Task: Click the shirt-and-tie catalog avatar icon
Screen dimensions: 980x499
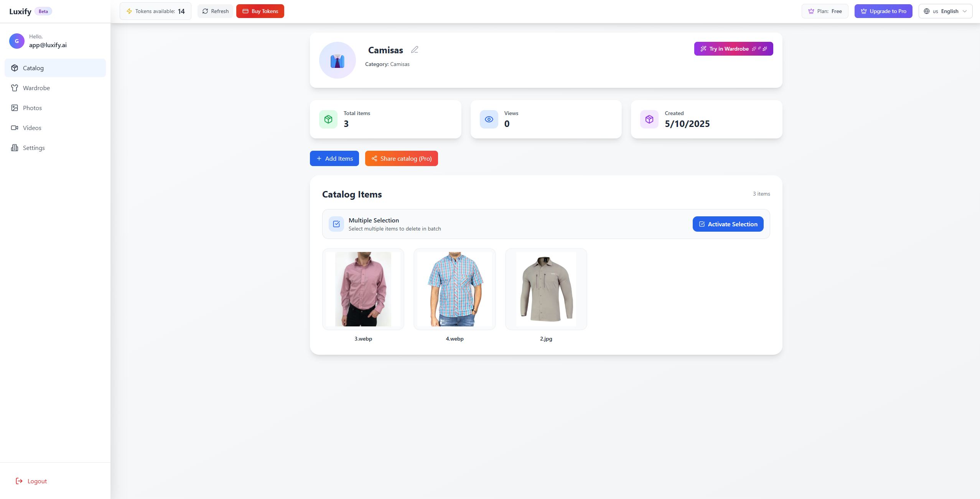Action: click(x=337, y=61)
